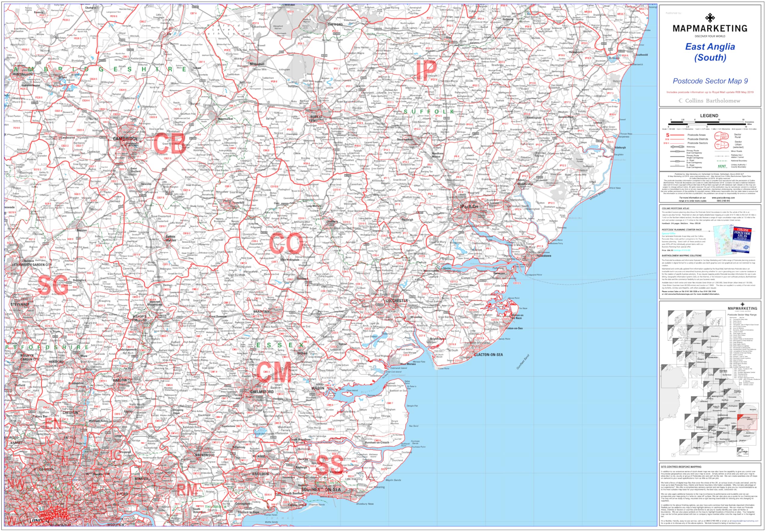The height and width of the screenshot is (532, 770).
Task: Select the Sector Urban (selected) legend diagram
Action: point(722,145)
